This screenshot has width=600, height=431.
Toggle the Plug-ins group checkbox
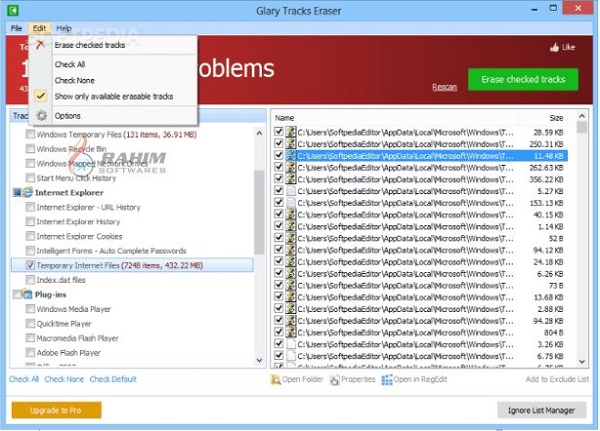(17, 294)
